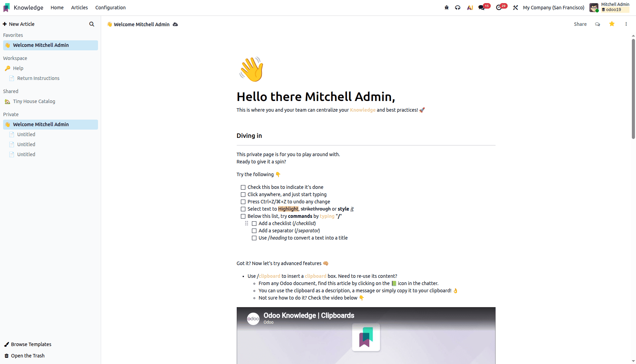636x364 pixels.
Task: Open article comments chat icon
Action: tap(597, 24)
